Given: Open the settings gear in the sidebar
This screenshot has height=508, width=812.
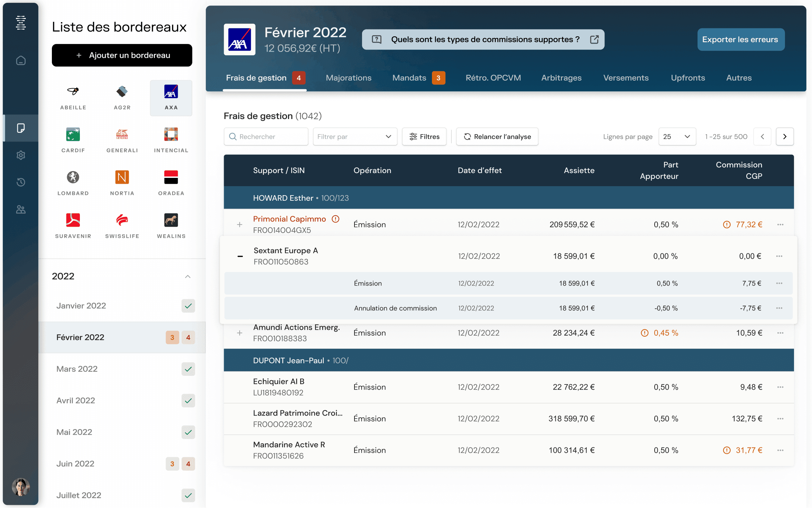Looking at the screenshot, I should 21,155.
